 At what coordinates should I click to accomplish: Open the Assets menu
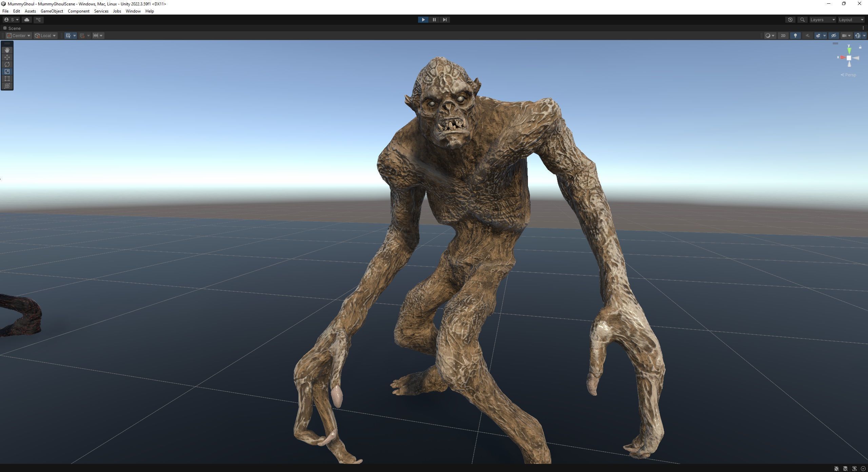point(30,11)
